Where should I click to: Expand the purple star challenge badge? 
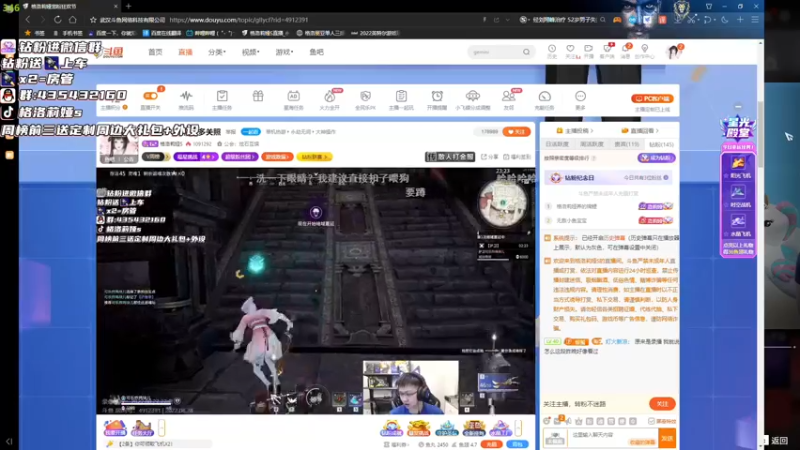tap(195, 157)
